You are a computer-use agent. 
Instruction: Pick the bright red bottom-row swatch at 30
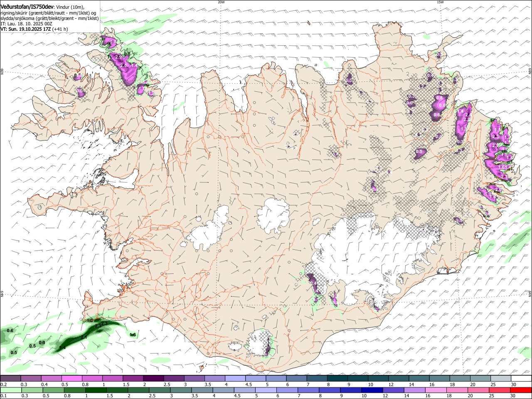(521, 390)
